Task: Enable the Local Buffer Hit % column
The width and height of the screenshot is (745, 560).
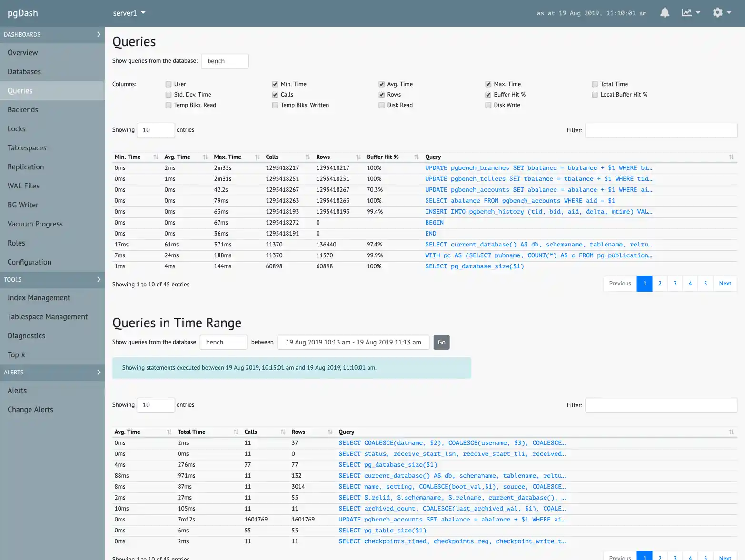Action: point(595,95)
